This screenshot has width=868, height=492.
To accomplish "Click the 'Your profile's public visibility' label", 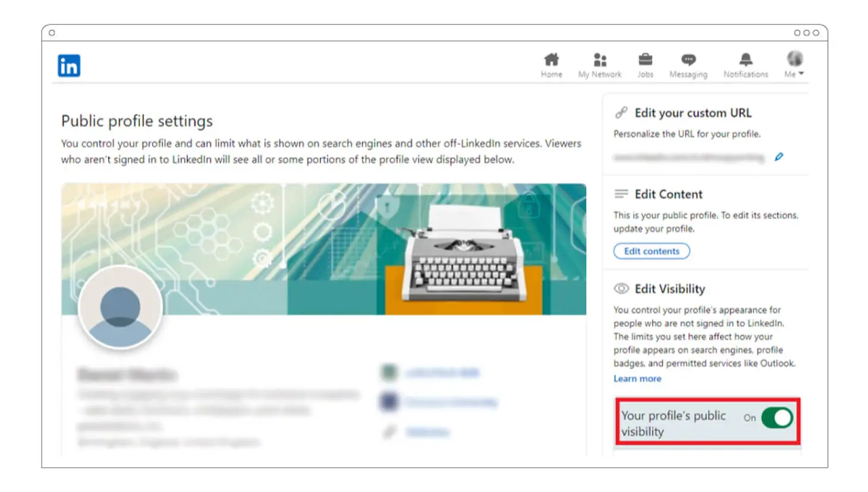I will 674,424.
